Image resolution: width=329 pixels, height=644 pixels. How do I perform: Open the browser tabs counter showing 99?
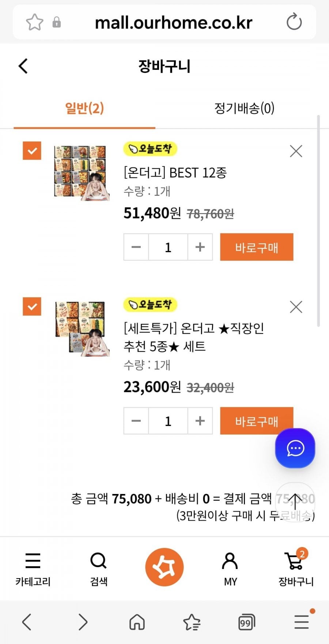246,622
